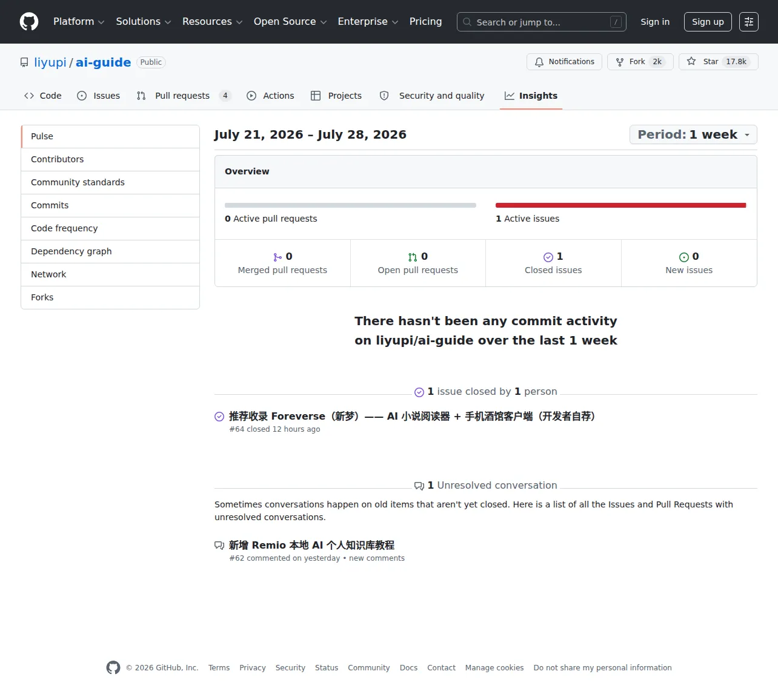778x700 pixels.
Task: Open Contributors in the sidebar
Action: [110, 160]
